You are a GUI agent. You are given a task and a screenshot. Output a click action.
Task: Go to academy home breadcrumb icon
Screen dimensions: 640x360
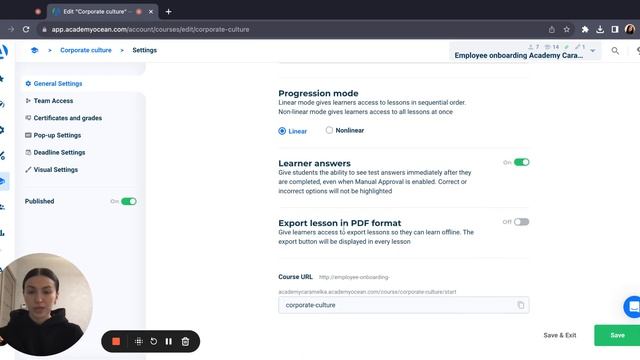click(34, 50)
